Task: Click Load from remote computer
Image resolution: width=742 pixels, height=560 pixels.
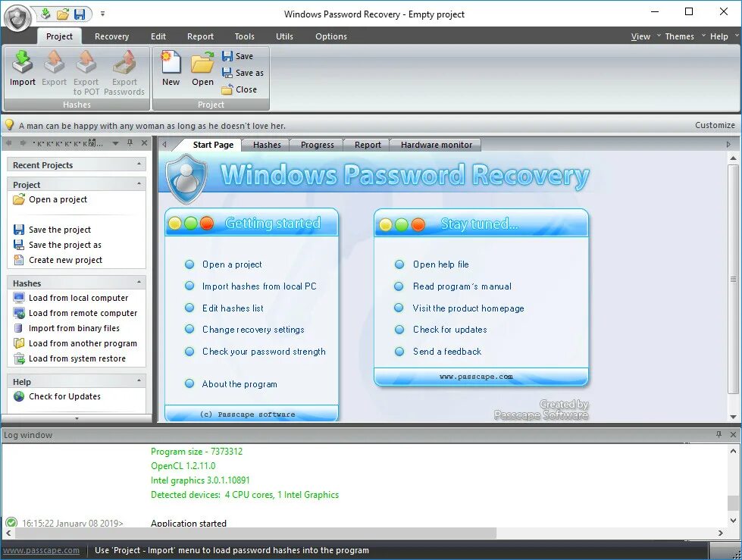Action: coord(76,313)
